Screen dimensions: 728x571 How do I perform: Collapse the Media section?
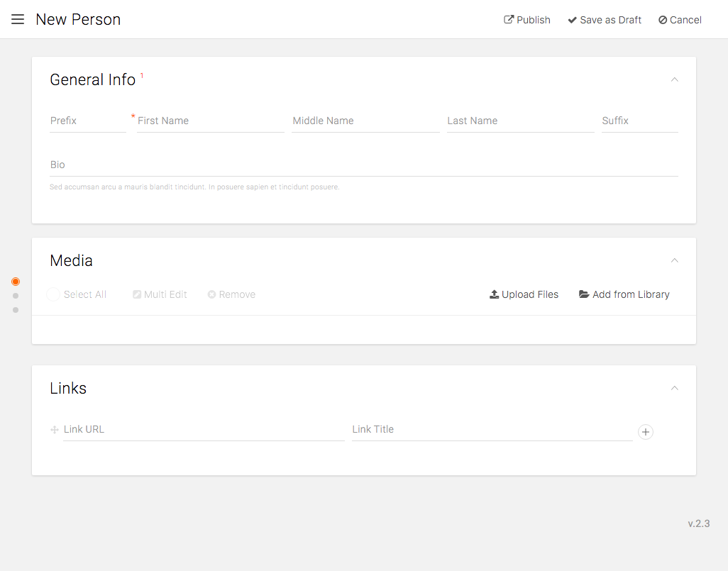click(675, 260)
